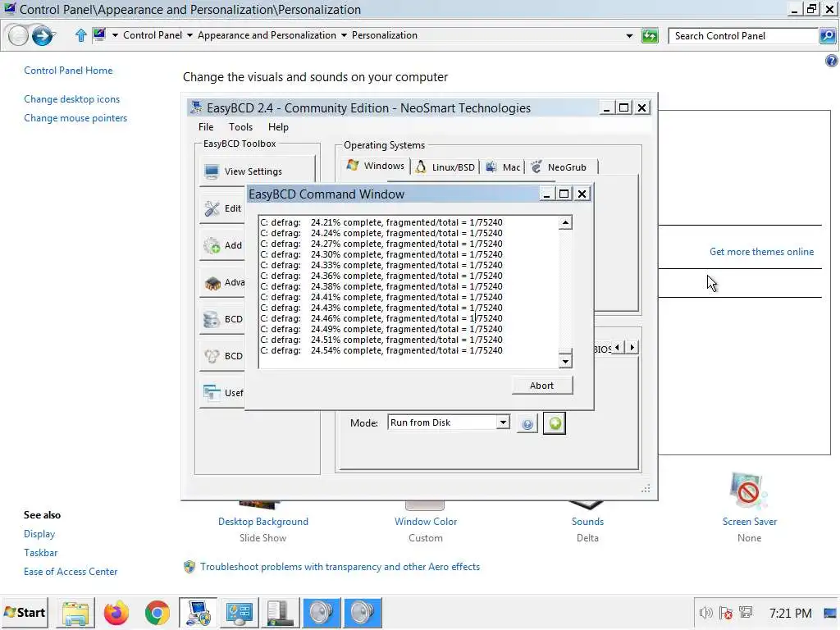
Task: Open Troubleshoot problems with transparency link
Action: coord(340,567)
